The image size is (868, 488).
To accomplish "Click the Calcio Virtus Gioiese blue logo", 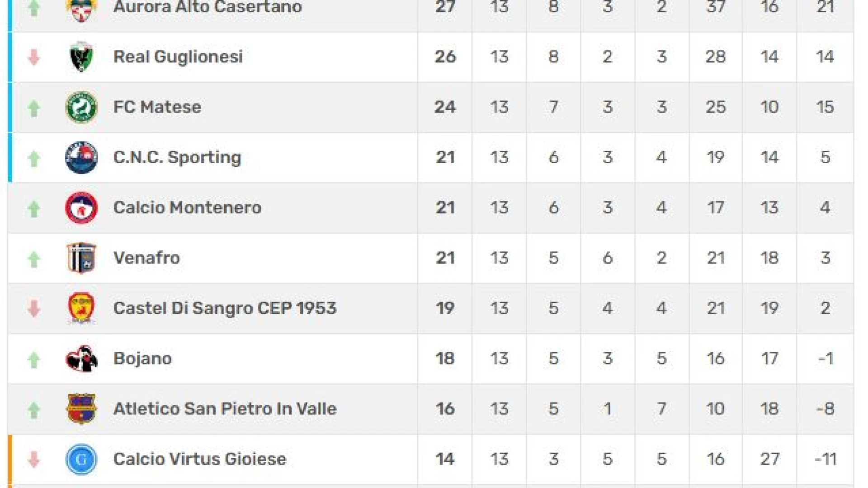I will [x=81, y=459].
